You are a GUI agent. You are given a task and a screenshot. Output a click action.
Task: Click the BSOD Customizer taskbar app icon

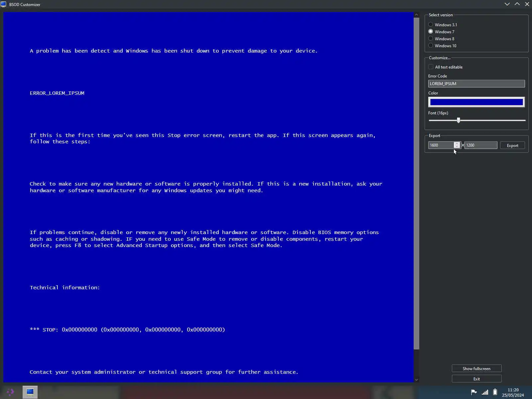30,392
